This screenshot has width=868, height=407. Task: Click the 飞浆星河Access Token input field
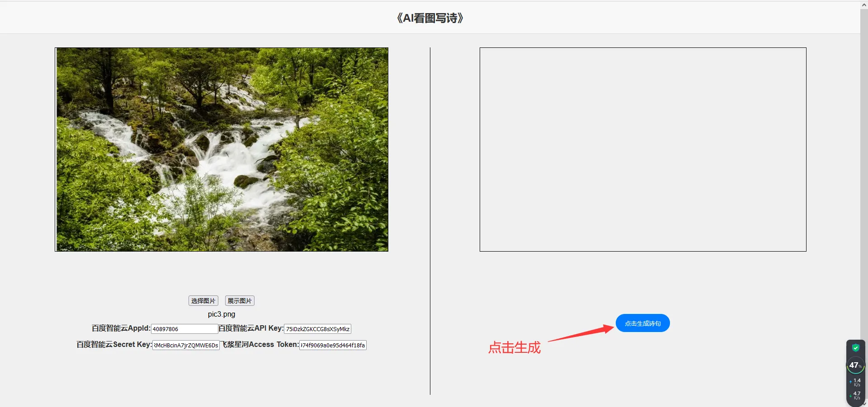point(332,345)
